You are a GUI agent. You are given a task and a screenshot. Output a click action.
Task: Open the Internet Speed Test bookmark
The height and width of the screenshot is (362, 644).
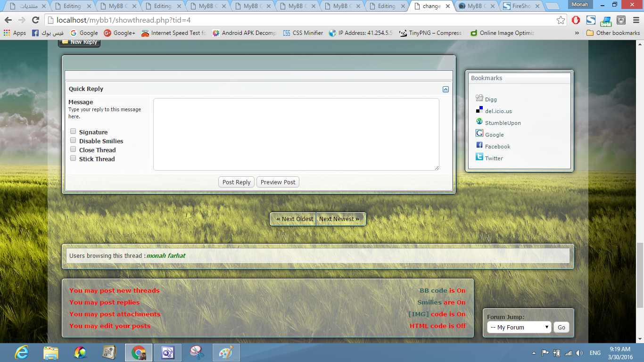(x=173, y=33)
